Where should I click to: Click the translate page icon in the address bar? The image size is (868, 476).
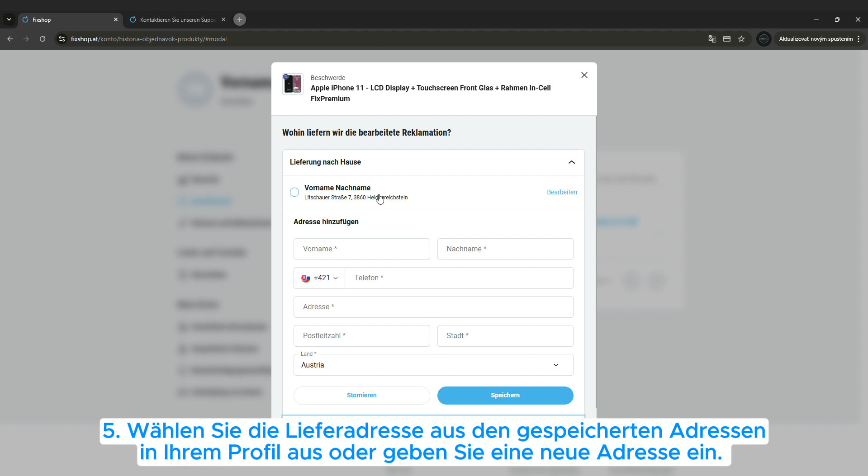pyautogui.click(x=712, y=39)
